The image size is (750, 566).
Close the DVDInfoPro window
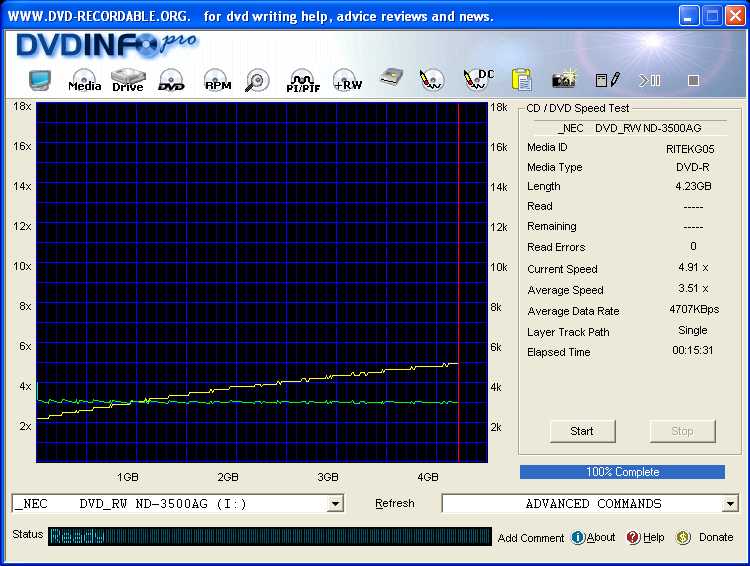(735, 16)
